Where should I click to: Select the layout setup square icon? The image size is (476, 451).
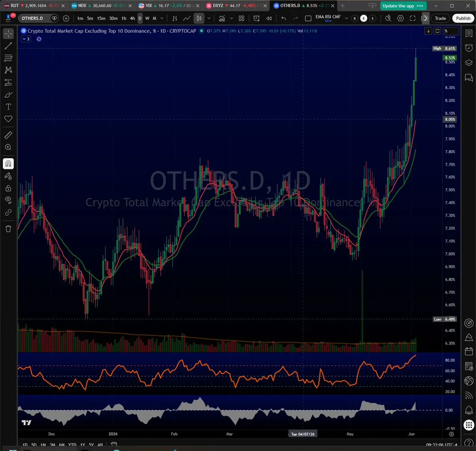coord(308,18)
